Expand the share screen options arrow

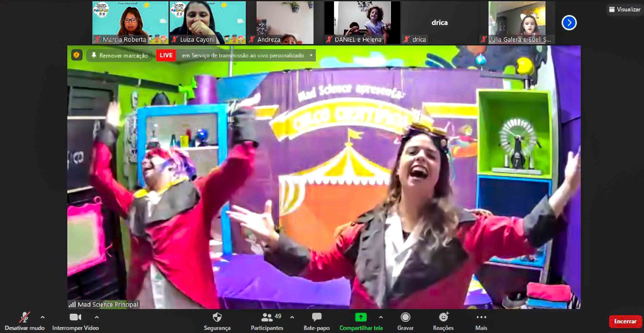(381, 317)
